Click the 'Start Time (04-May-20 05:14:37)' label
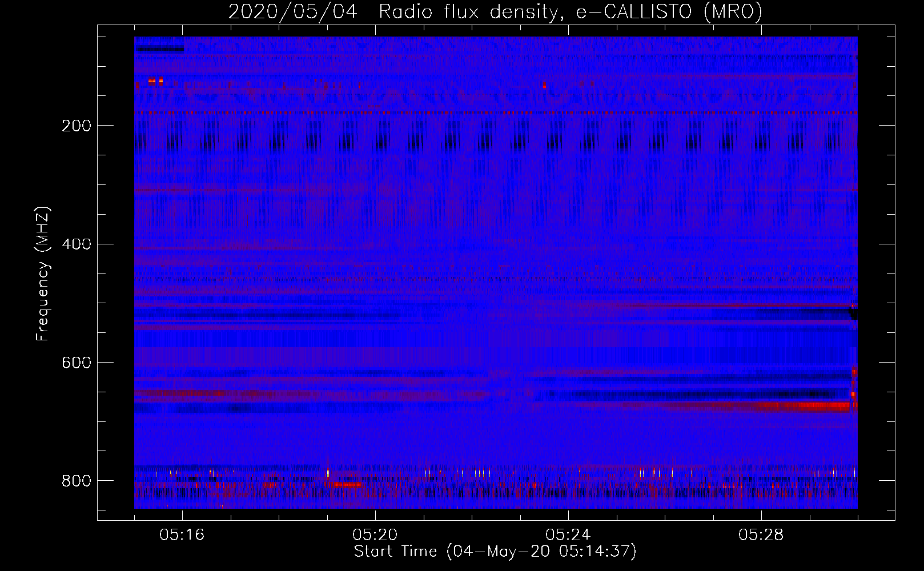 click(x=495, y=552)
